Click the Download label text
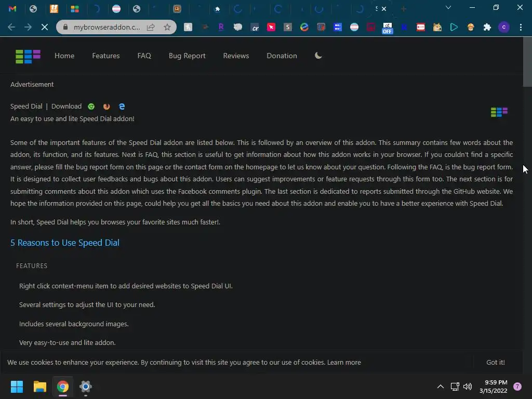Image resolution: width=532 pixels, height=399 pixels. (66, 106)
